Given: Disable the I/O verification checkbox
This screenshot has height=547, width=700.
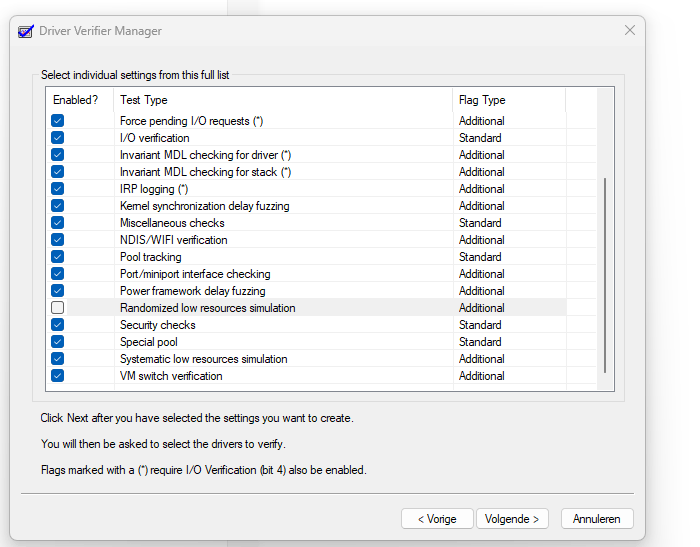Looking at the screenshot, I should click(x=58, y=138).
